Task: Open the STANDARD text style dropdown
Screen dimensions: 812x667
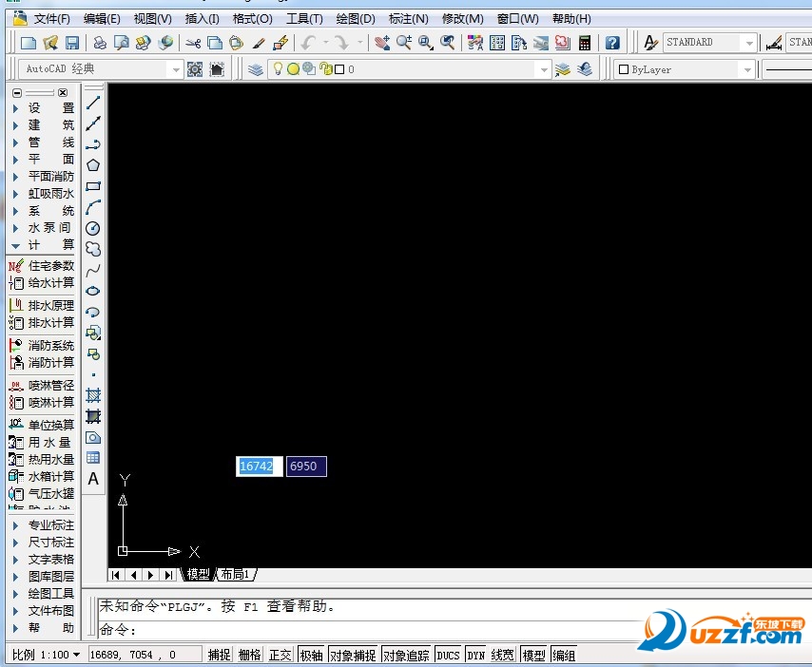Action: 749,43
